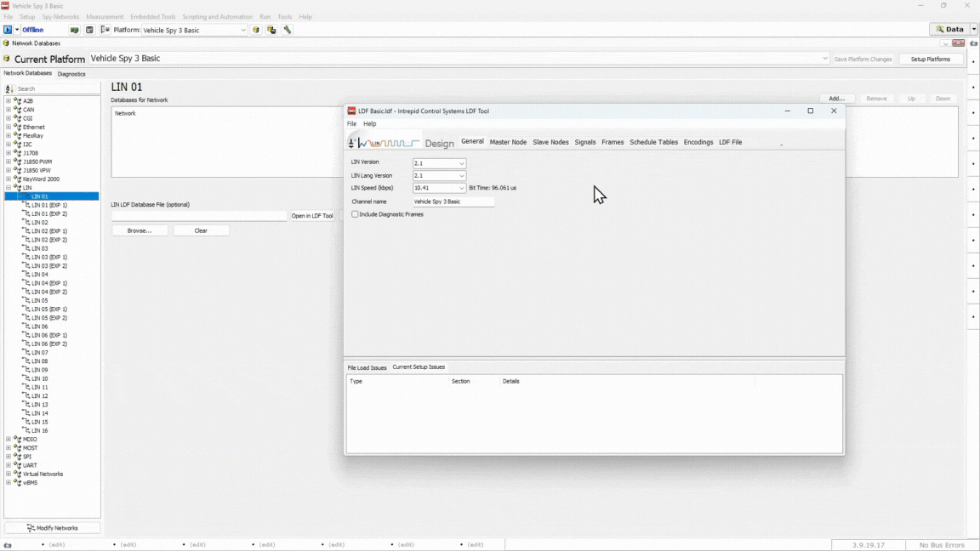Click the Channel name input field

pyautogui.click(x=453, y=202)
